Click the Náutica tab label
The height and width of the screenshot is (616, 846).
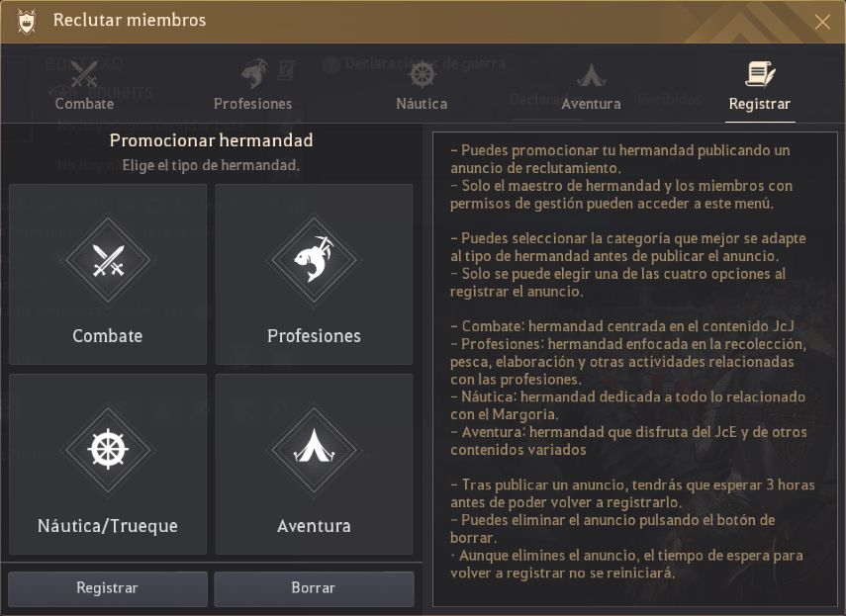coord(422,103)
